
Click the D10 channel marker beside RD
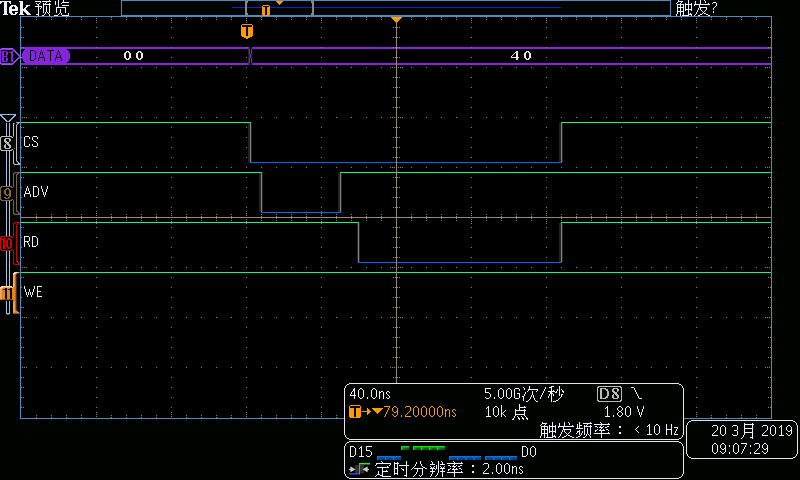[7, 243]
